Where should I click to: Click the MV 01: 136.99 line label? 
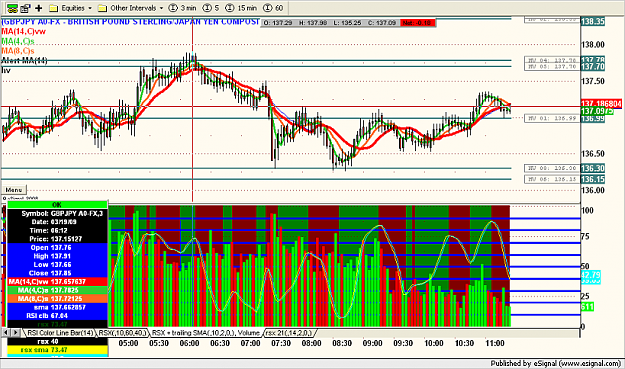point(552,118)
